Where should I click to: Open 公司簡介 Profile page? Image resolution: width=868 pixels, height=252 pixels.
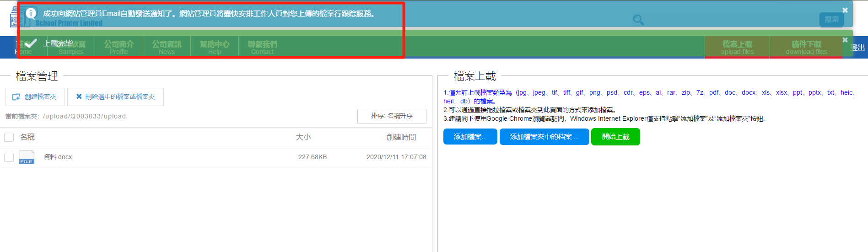119,47
